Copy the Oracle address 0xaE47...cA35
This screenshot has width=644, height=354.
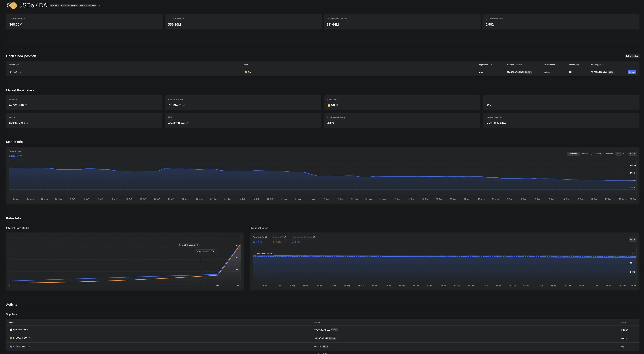click(x=27, y=123)
